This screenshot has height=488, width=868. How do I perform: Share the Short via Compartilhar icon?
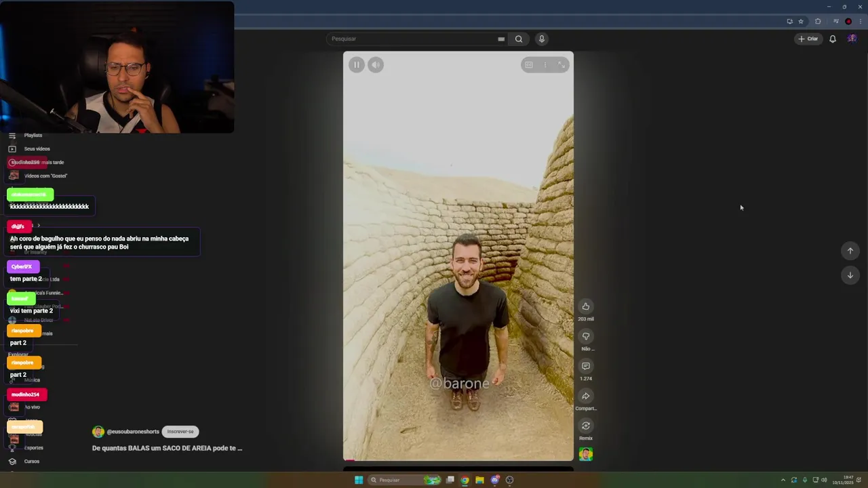point(586,396)
